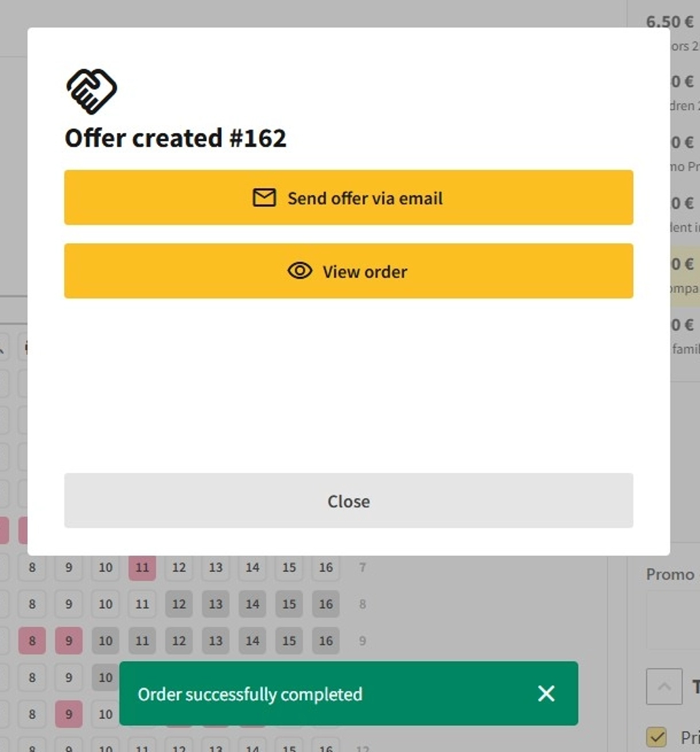Toggle the yellow checked checkbox at bottom right
700x752 pixels.
pos(656,736)
